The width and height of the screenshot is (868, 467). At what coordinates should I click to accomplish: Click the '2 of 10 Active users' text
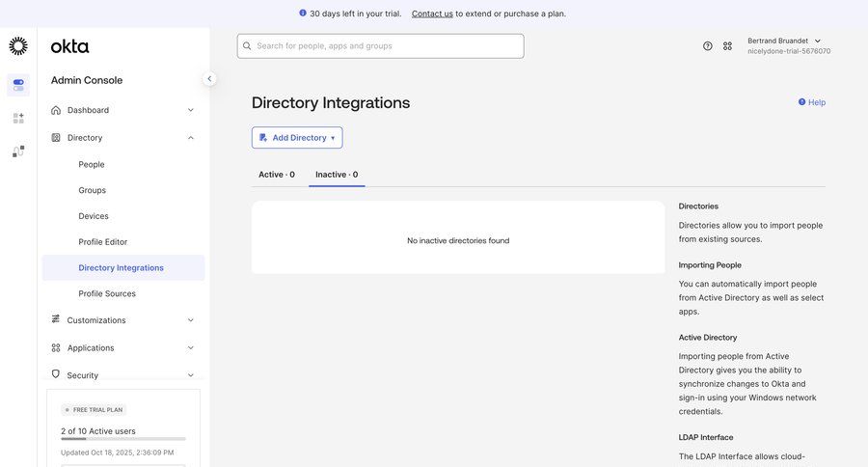pyautogui.click(x=98, y=431)
